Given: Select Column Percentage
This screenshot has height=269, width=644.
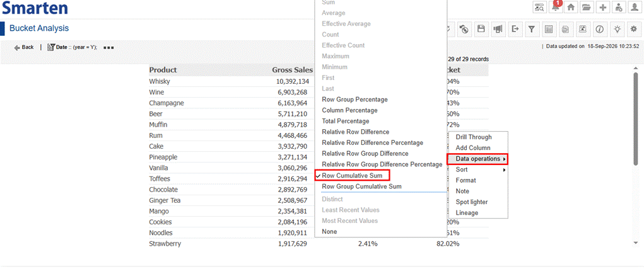Looking at the screenshot, I should pos(349,110).
